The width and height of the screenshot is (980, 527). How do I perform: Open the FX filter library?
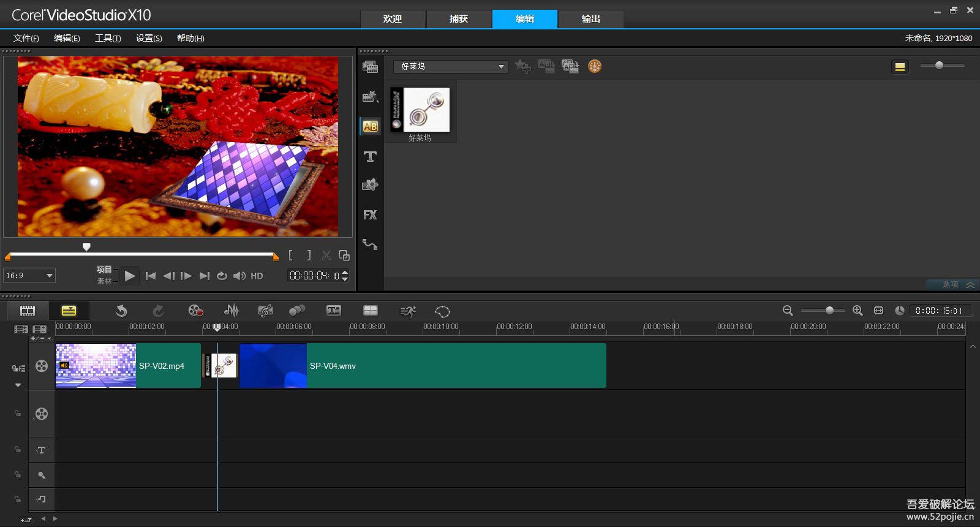[x=370, y=215]
